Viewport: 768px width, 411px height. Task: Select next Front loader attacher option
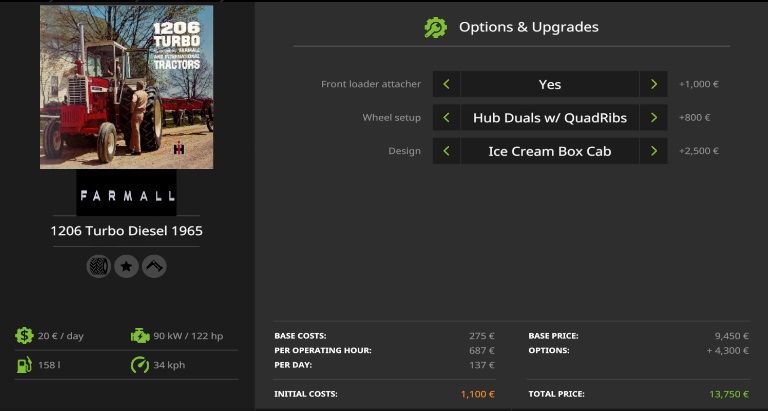click(x=653, y=84)
